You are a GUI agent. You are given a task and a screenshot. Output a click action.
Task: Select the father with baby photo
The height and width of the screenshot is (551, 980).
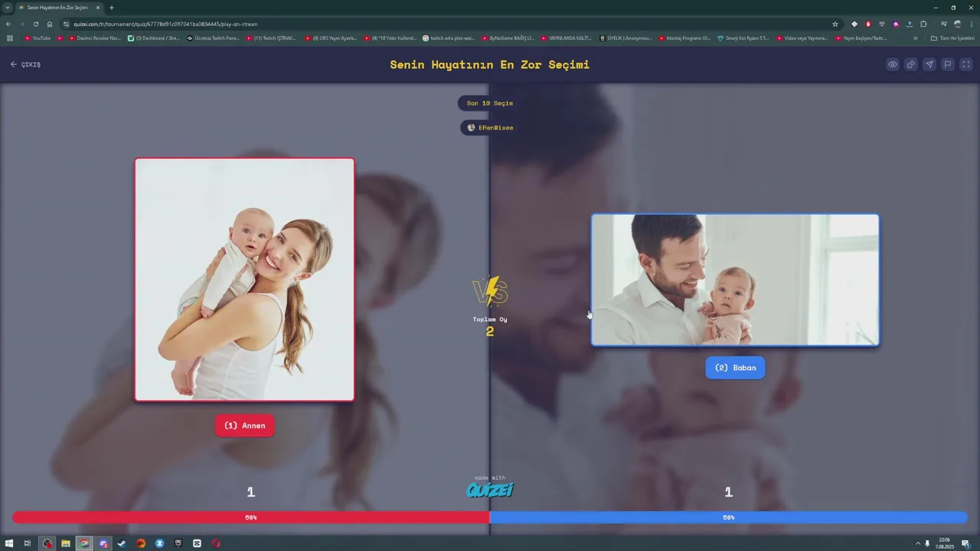coord(735,280)
